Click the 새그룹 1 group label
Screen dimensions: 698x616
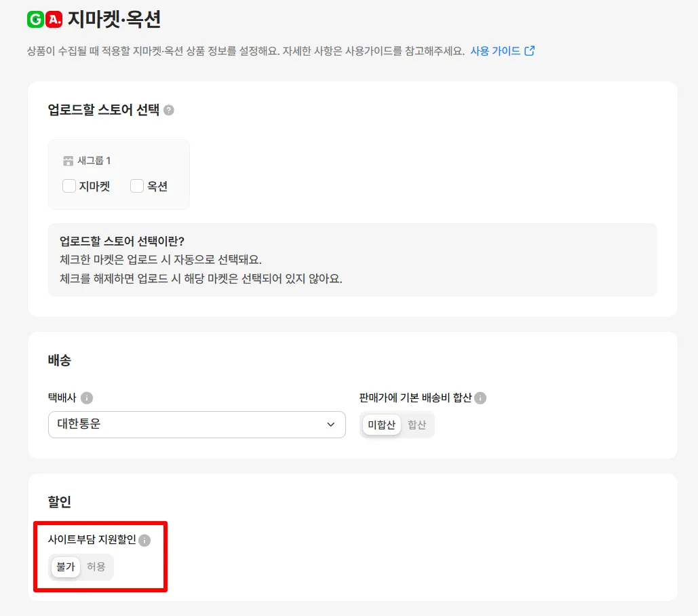coord(94,161)
